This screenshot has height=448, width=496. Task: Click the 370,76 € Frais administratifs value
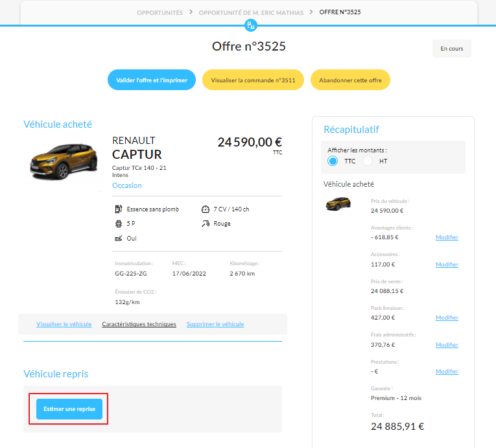pos(383,345)
